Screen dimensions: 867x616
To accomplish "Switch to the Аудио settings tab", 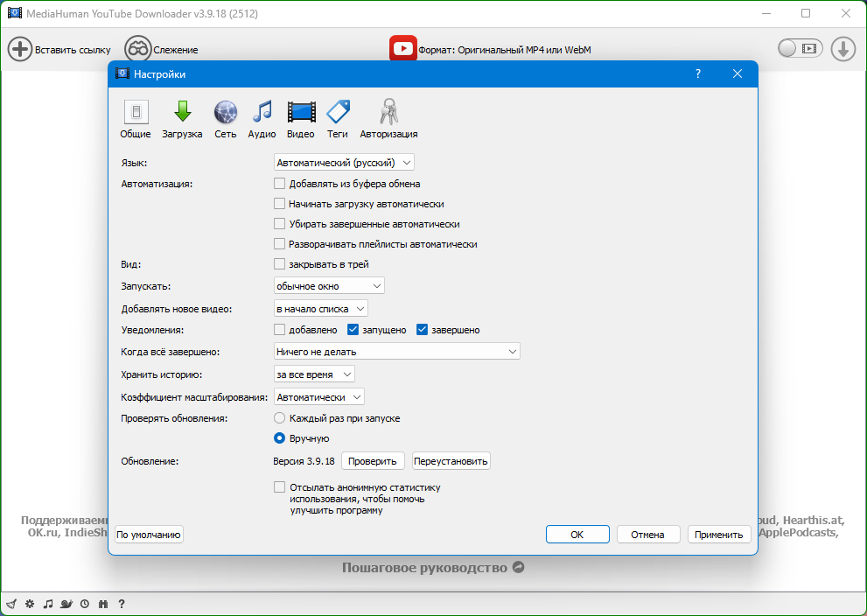I will [262, 119].
